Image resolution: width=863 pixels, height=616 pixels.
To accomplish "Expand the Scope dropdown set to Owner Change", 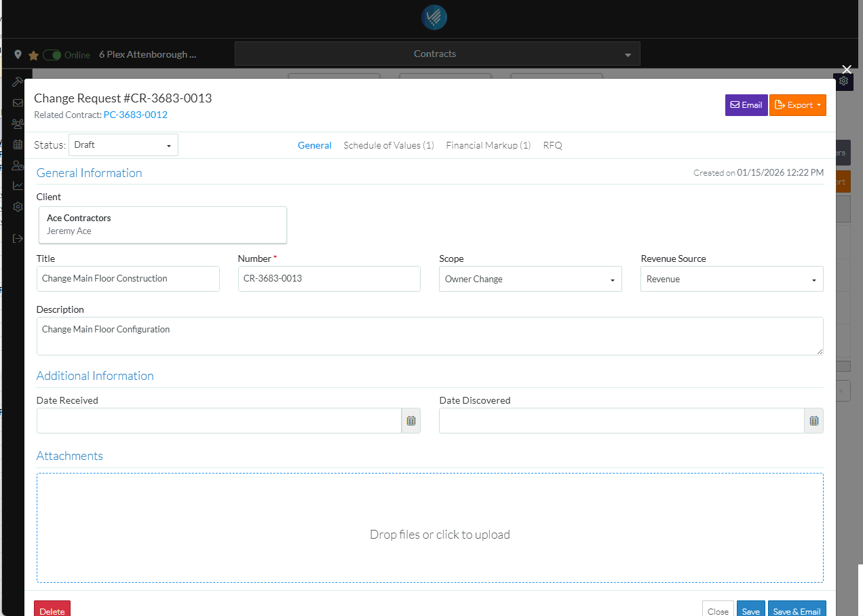I will pyautogui.click(x=530, y=279).
